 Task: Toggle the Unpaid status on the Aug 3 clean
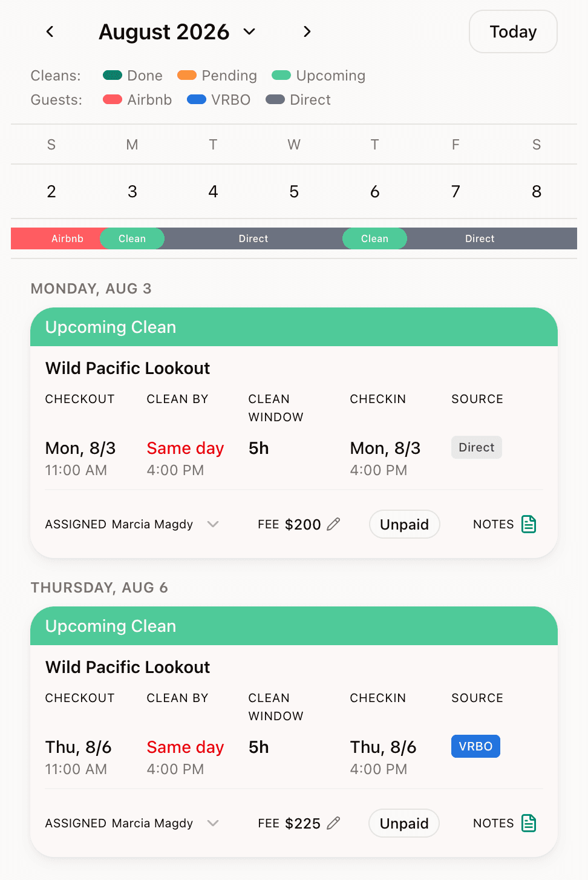pos(404,524)
